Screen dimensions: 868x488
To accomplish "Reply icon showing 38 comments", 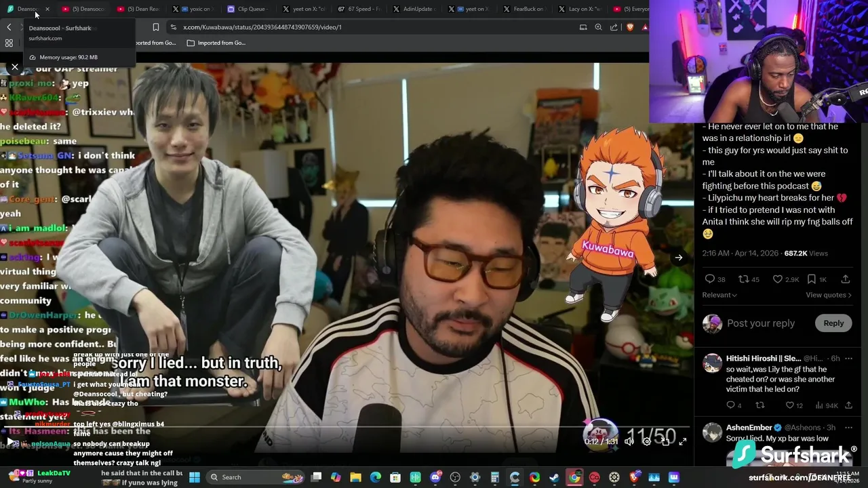I will click(x=715, y=279).
